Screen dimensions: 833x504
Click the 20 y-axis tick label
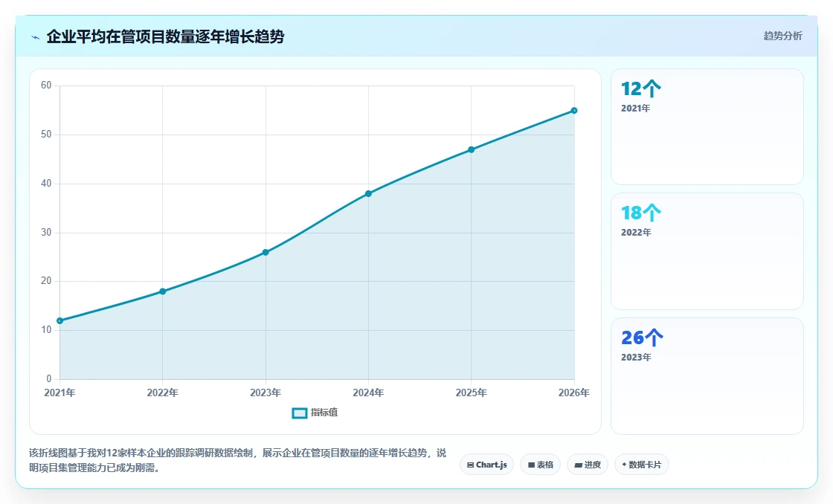coord(46,281)
